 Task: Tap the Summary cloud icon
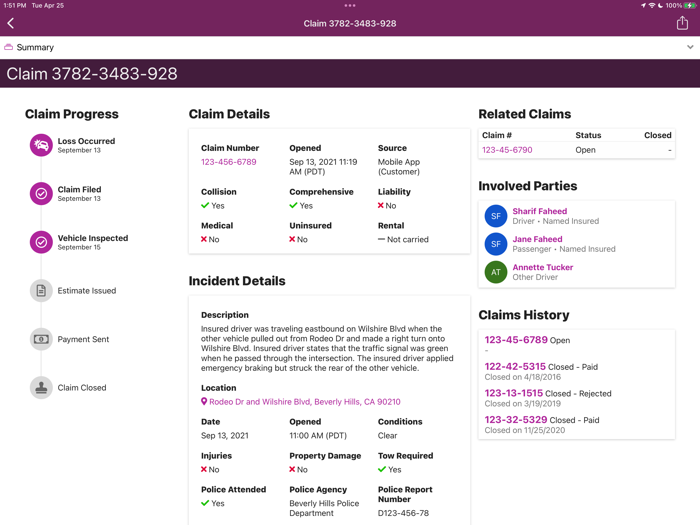8,47
